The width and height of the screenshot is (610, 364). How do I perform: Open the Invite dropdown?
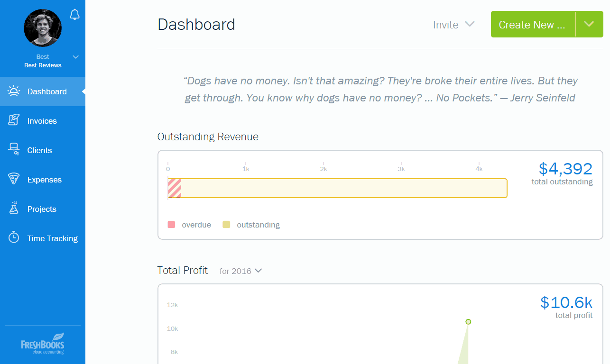click(x=454, y=25)
